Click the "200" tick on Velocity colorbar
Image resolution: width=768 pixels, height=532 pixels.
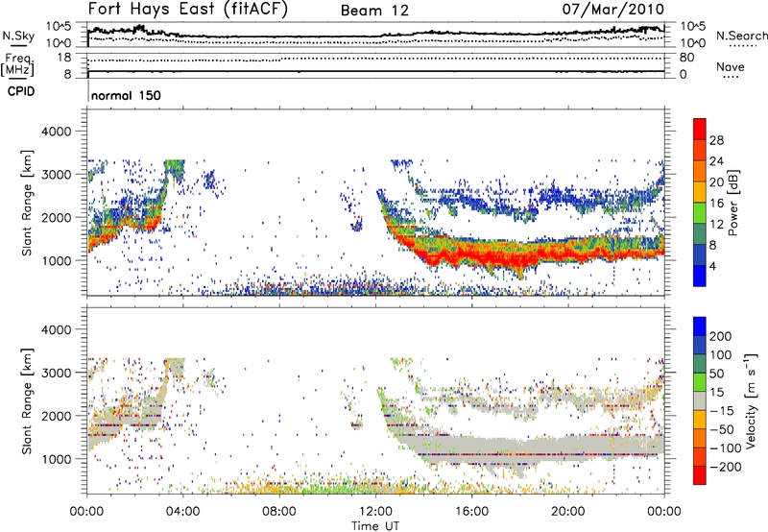(x=721, y=336)
